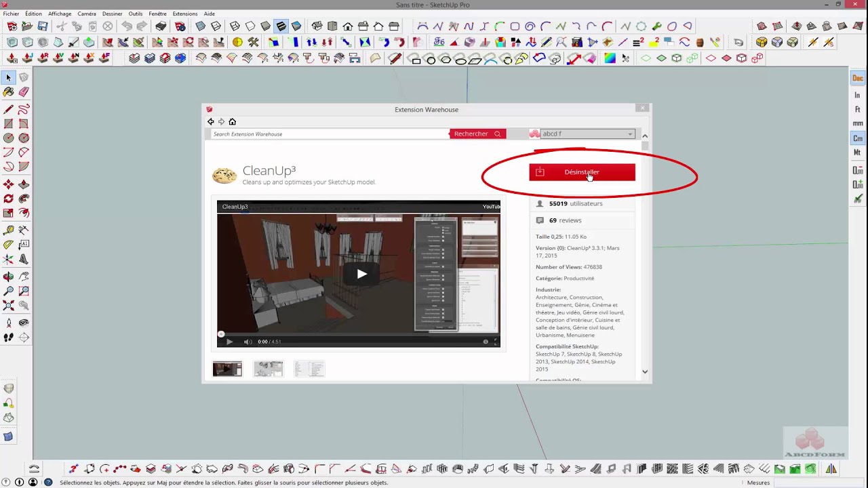Click the red Rechercher search button

click(x=477, y=134)
